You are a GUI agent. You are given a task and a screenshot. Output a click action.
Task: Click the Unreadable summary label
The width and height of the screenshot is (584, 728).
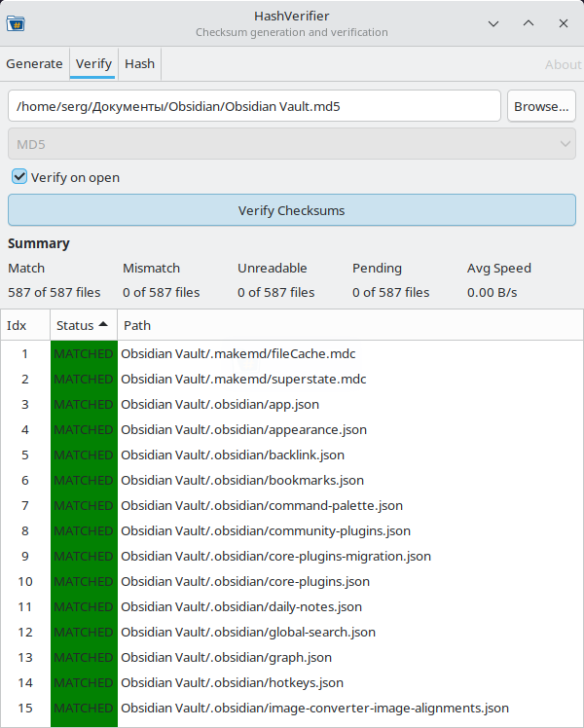click(x=272, y=269)
